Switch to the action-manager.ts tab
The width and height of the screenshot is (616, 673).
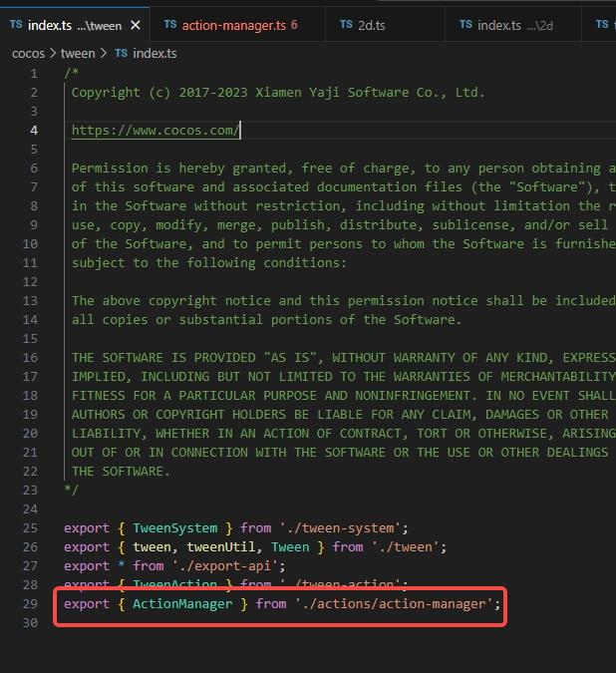tap(238, 25)
